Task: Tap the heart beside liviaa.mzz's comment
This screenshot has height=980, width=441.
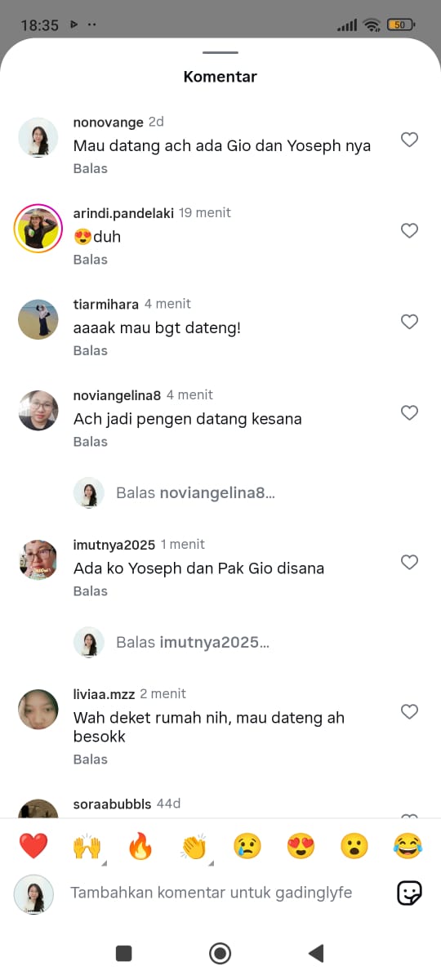Action: 409,712
